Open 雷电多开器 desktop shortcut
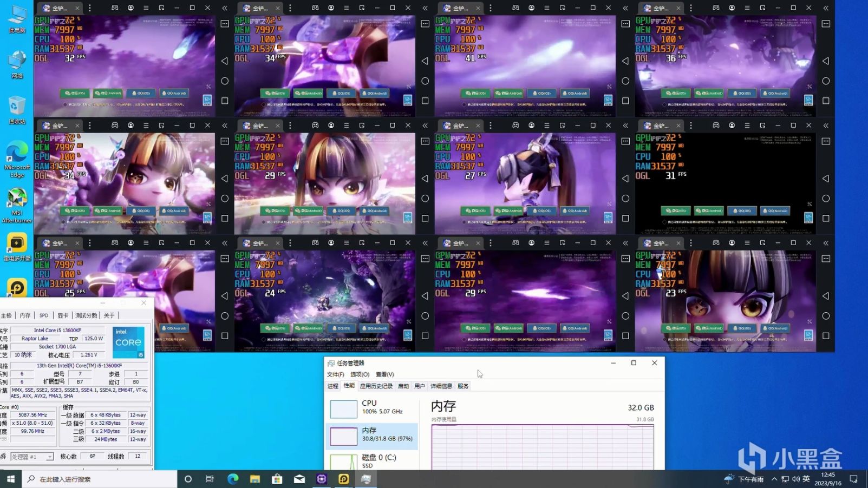 (17, 248)
